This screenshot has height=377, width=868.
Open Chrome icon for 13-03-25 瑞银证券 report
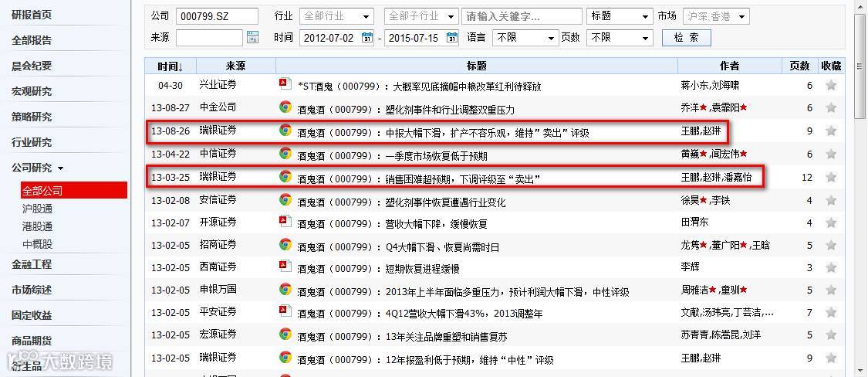pos(285,176)
